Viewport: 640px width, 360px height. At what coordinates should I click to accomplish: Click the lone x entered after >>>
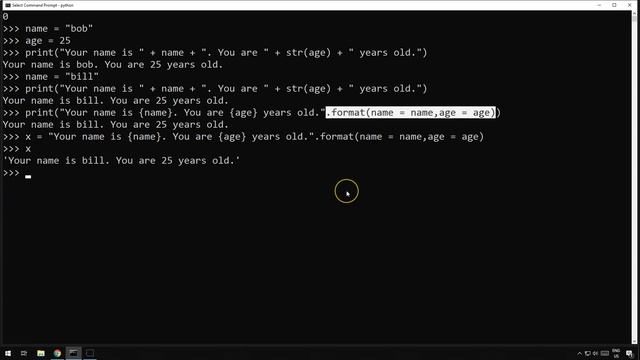tap(28, 149)
